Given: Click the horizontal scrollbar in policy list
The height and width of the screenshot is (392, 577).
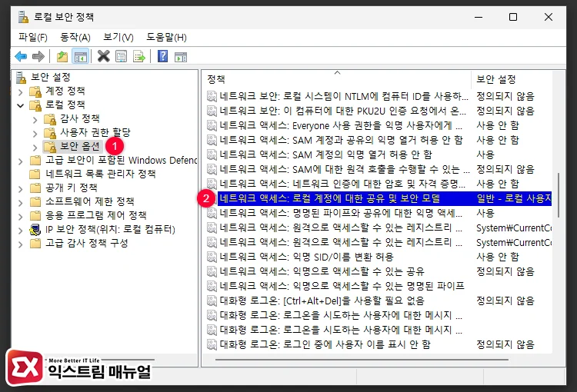Looking at the screenshot, I should [x=362, y=359].
